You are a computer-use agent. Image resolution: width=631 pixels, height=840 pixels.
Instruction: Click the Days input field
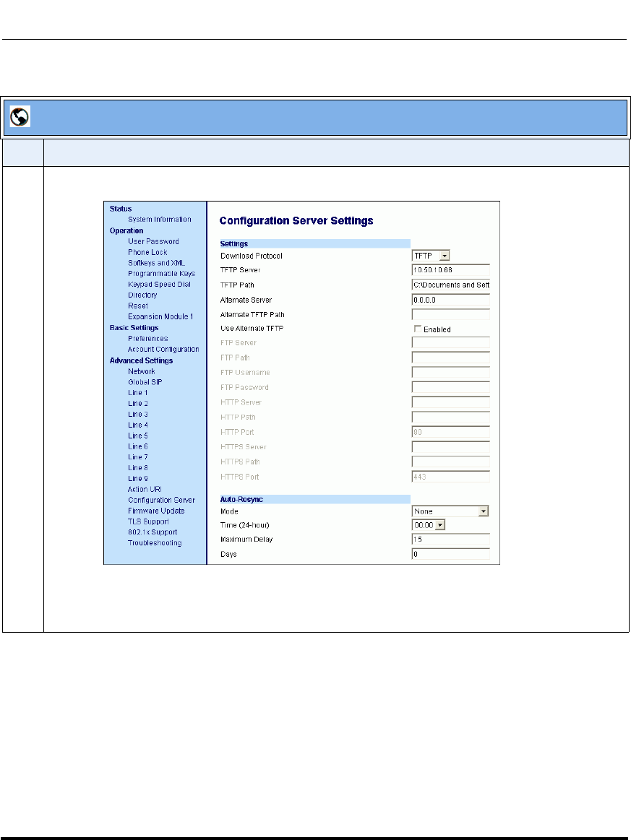pos(451,554)
